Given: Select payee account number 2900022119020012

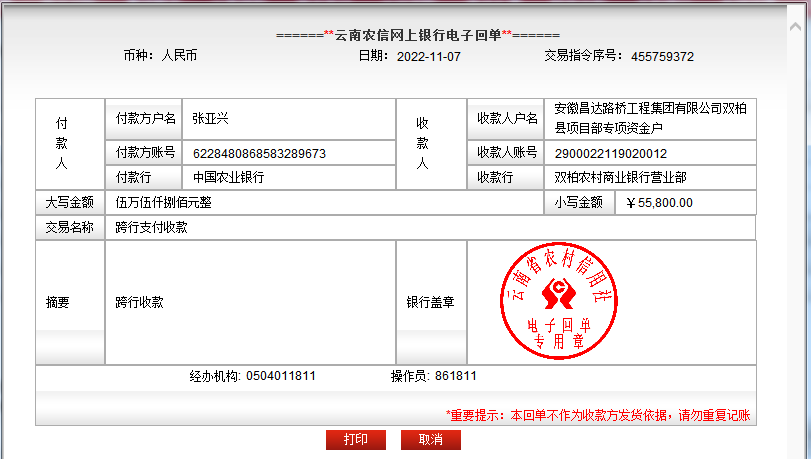Looking at the screenshot, I should 611,154.
